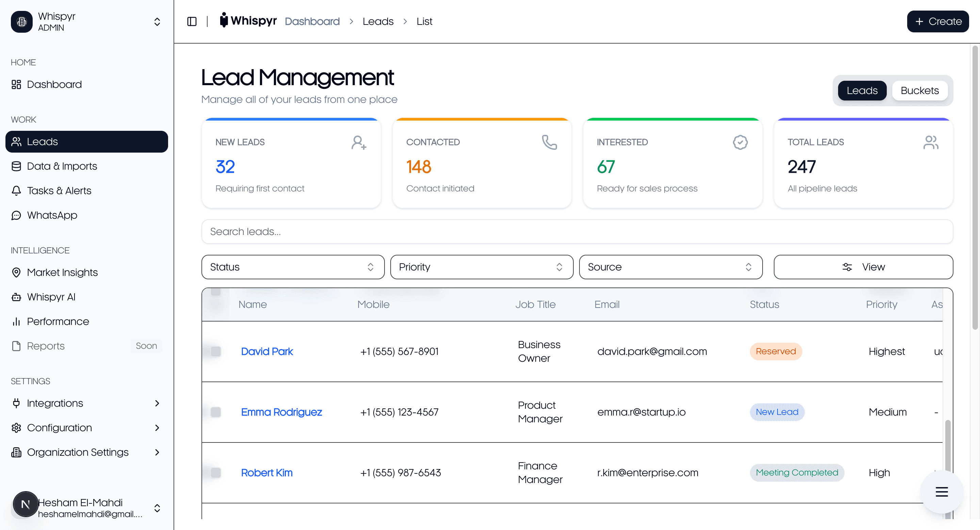This screenshot has width=980, height=530.
Task: Click the Whispyr logo in header
Action: [248, 20]
